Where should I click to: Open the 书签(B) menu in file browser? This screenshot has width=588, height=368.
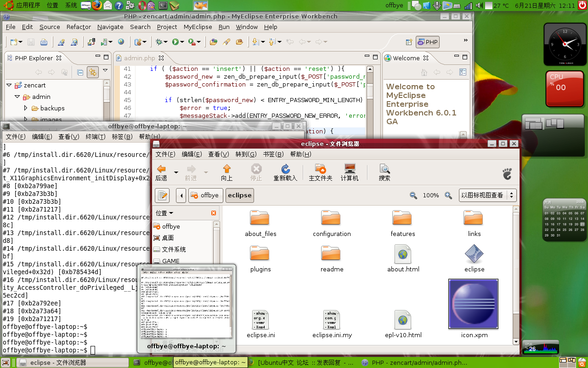tap(273, 154)
